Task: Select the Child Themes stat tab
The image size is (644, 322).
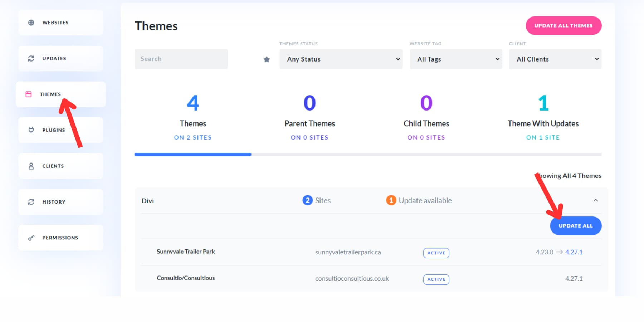Action: coord(426,117)
